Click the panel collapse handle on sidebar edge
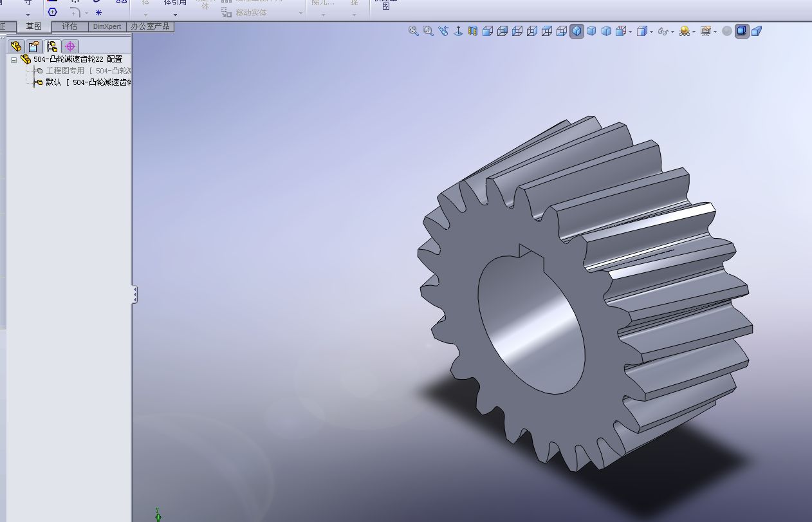This screenshot has height=522, width=812. click(x=134, y=295)
